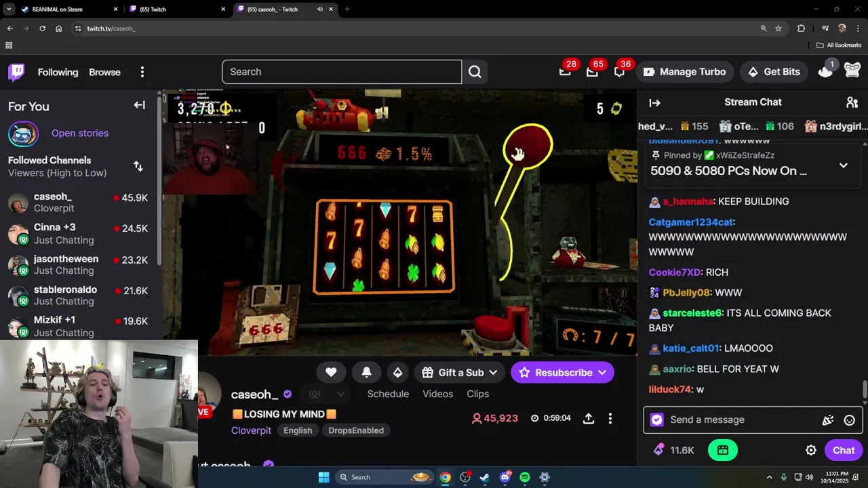Image resolution: width=868 pixels, height=488 pixels.
Task: Show hidden system tray icons chevron
Action: tap(769, 477)
